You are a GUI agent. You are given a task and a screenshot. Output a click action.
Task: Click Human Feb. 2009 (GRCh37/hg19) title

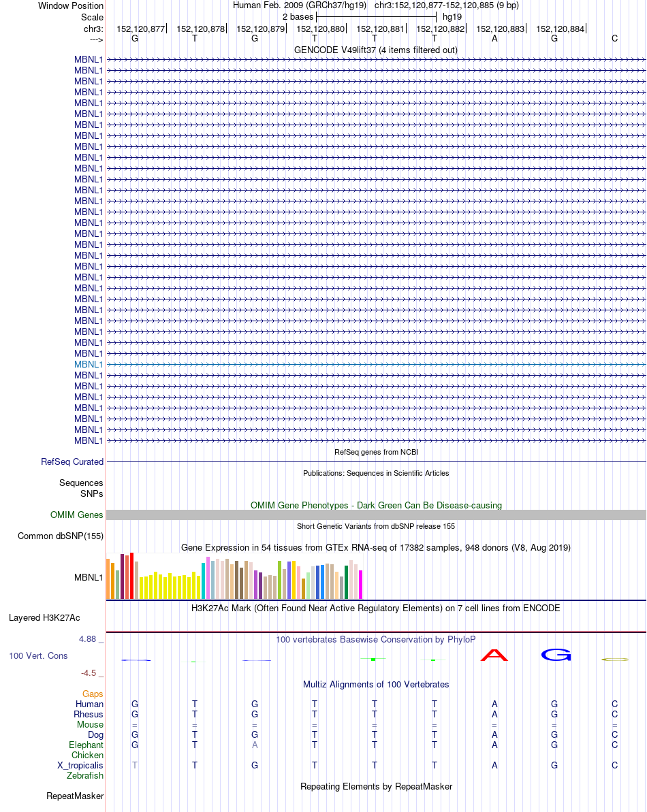tap(300, 5)
